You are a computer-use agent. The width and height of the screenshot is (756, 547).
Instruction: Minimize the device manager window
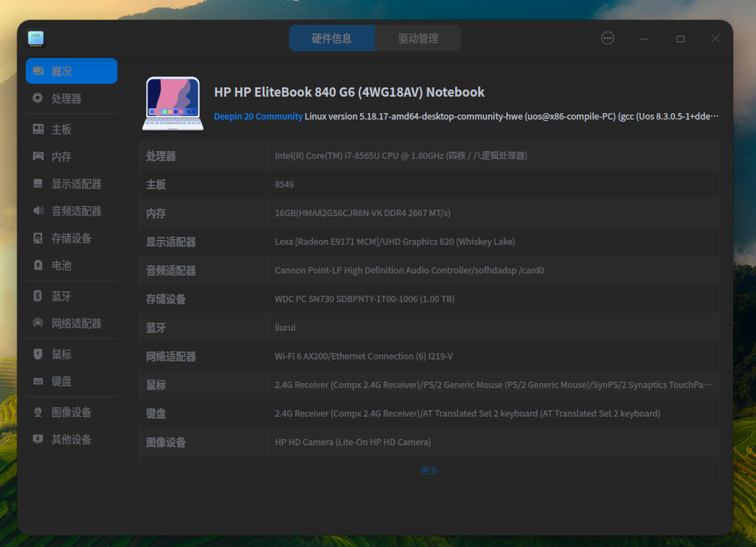click(x=644, y=39)
